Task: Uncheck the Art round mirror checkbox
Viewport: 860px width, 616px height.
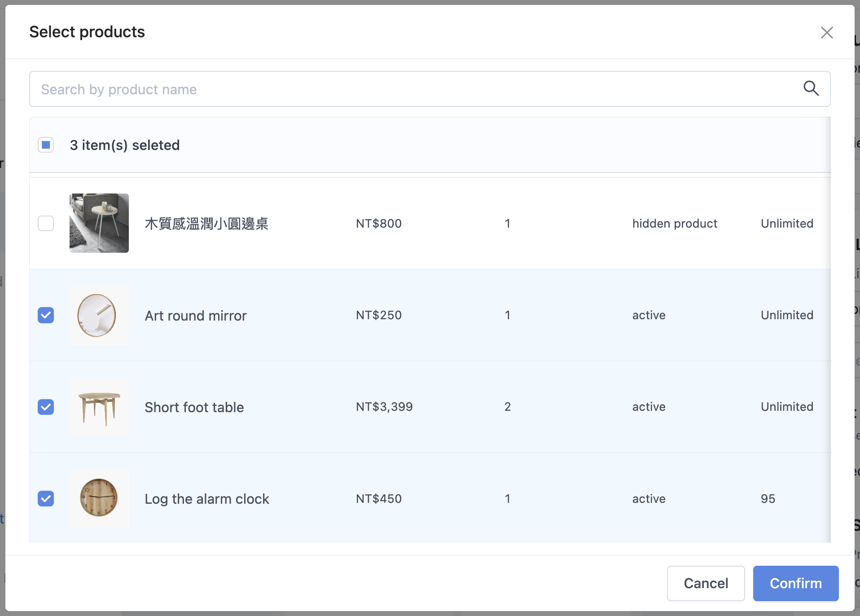Action: (46, 315)
